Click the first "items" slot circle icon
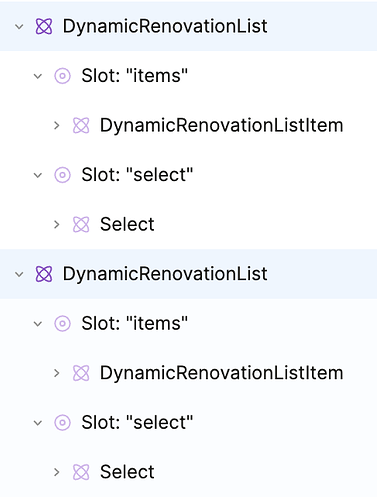The width and height of the screenshot is (377, 500). click(62, 76)
